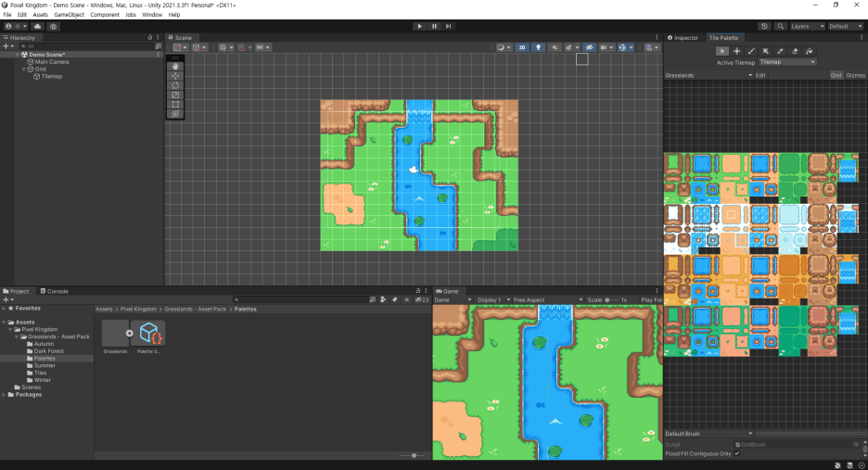Click the favorites star icon in Project
868x470 pixels.
pos(407,299)
